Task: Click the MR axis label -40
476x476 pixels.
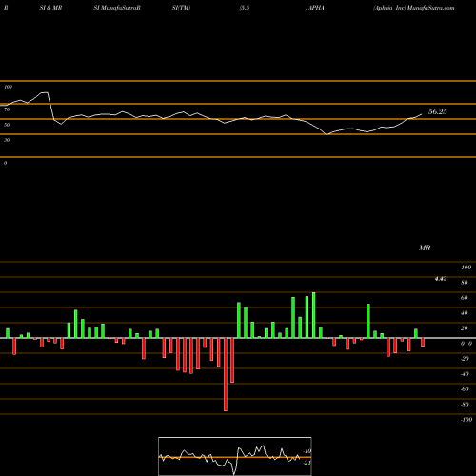Action: click(x=465, y=374)
